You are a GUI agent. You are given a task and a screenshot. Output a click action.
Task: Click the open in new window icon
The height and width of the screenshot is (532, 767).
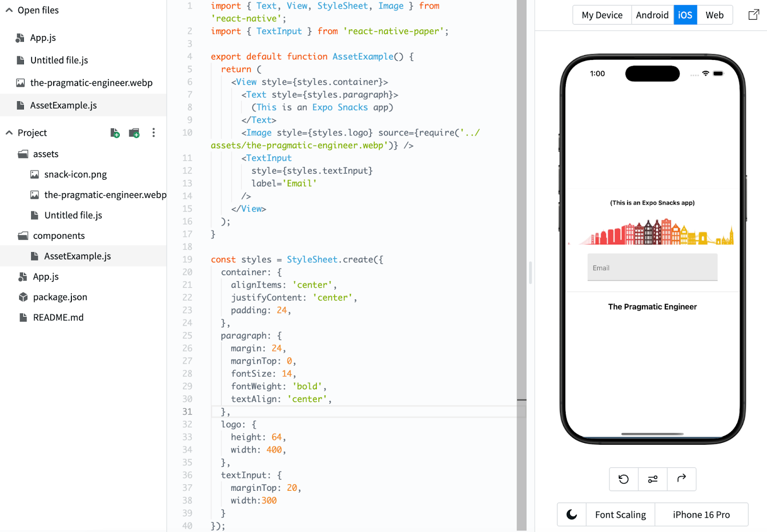(x=754, y=15)
